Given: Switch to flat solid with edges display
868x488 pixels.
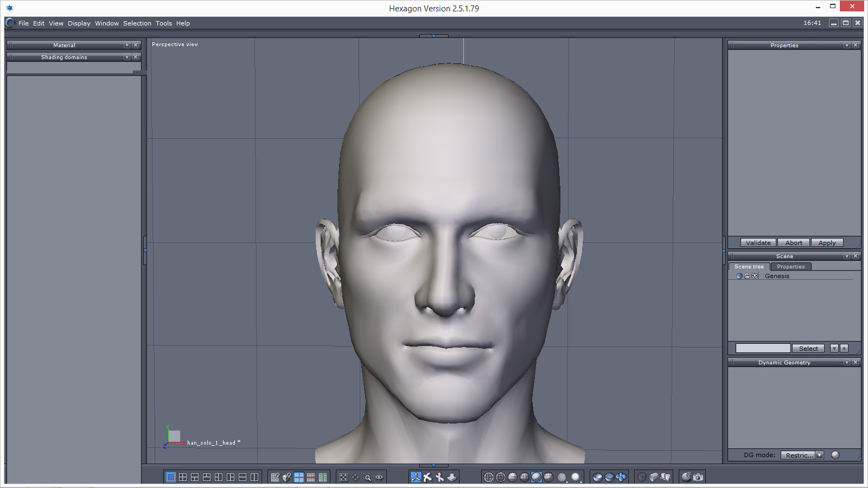Looking at the screenshot, I should (525, 477).
